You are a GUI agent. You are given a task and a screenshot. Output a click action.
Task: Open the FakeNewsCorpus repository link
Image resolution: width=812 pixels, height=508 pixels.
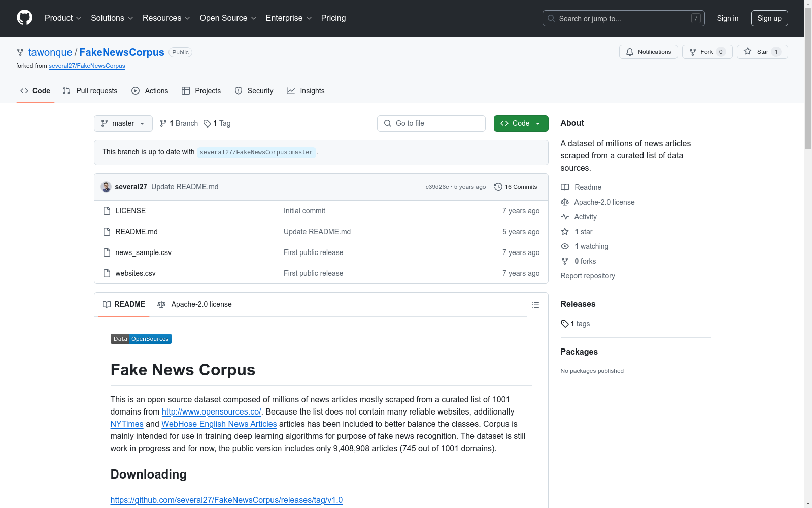tap(122, 52)
